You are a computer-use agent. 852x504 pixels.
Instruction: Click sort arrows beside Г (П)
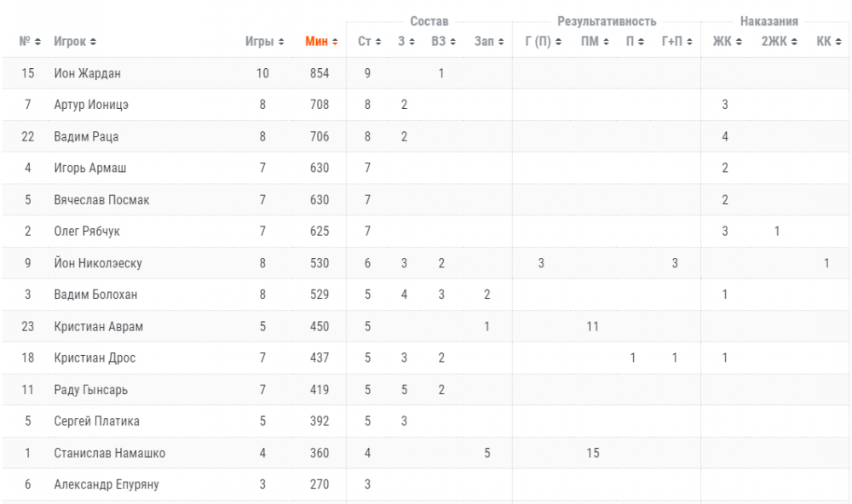tap(558, 42)
